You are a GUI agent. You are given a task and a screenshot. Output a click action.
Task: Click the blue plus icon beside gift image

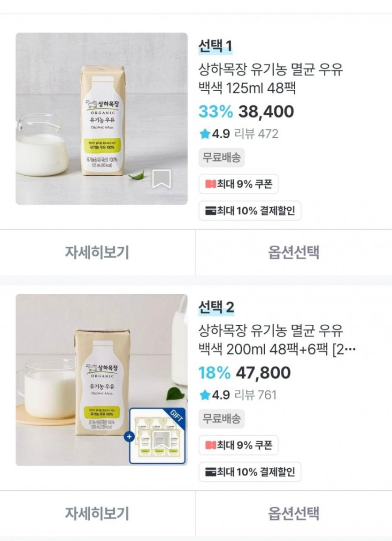coord(129,437)
